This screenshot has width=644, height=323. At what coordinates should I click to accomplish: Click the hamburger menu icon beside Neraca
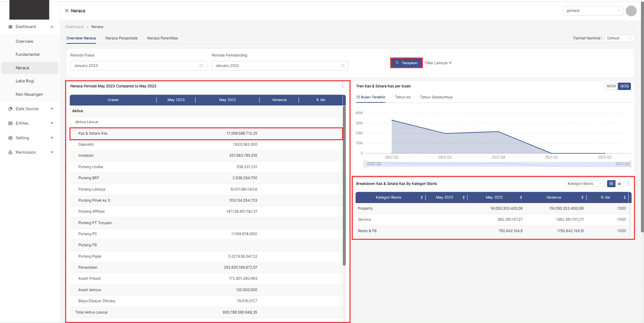(67, 11)
